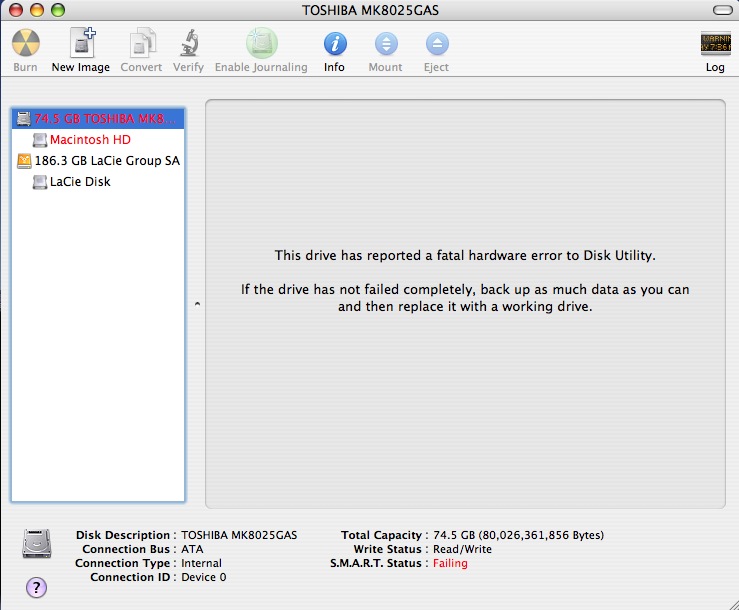Screen dimensions: 739x610
Task: Select the 74.5 GB TOSHIBA drive
Action: [98, 118]
